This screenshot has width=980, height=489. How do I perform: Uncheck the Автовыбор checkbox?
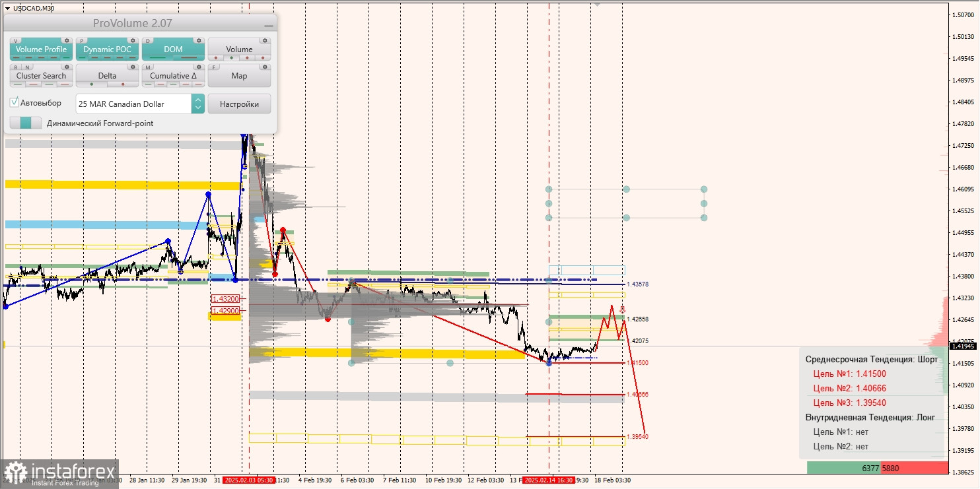click(x=15, y=103)
